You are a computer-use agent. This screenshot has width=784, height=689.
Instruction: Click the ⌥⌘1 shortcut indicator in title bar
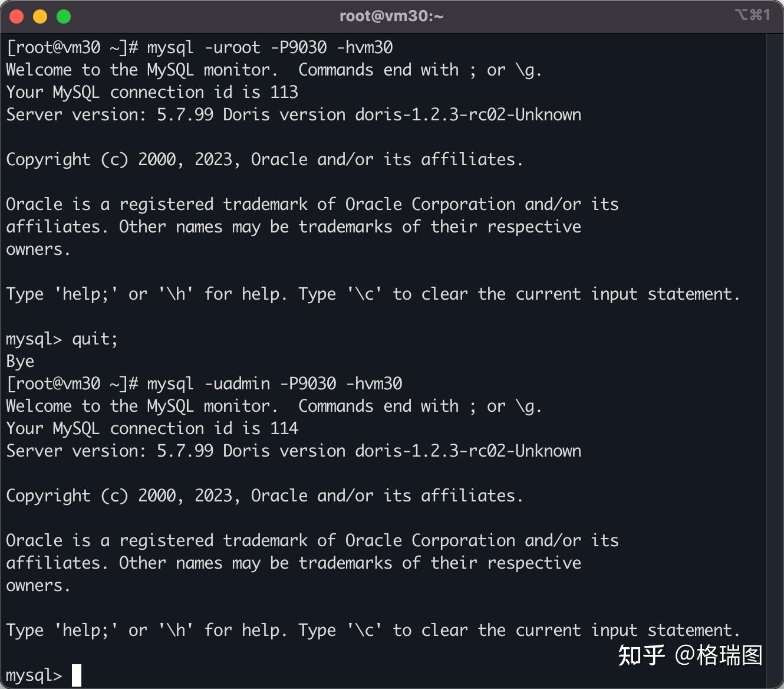[752, 15]
